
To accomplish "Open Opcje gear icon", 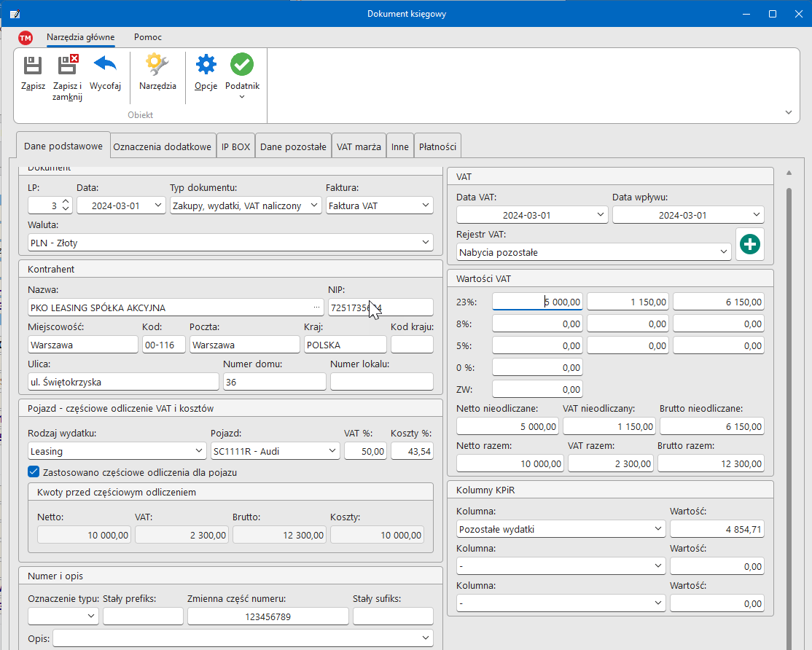I will pos(206,66).
